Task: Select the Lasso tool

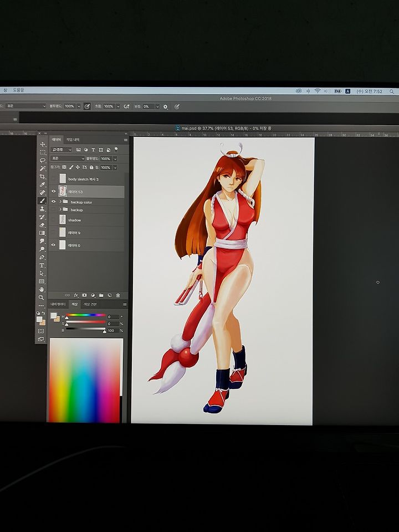Action: [x=43, y=160]
